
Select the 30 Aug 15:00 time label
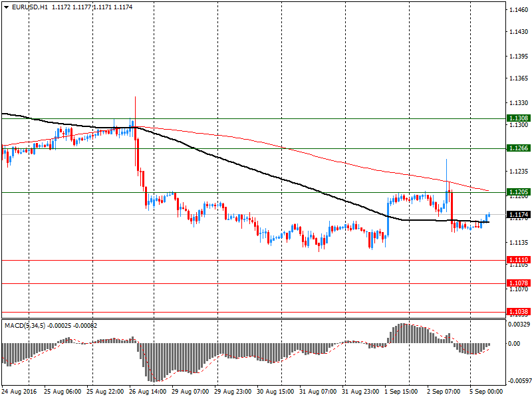tap(275, 392)
